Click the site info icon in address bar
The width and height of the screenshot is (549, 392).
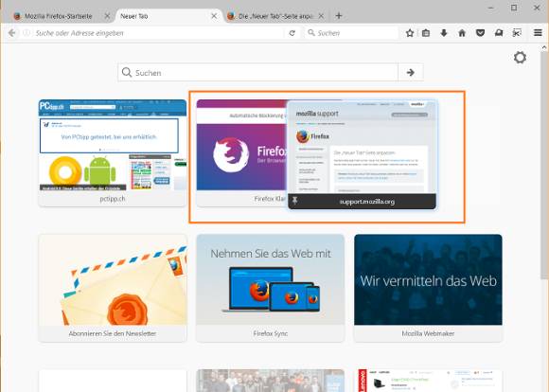coord(27,33)
